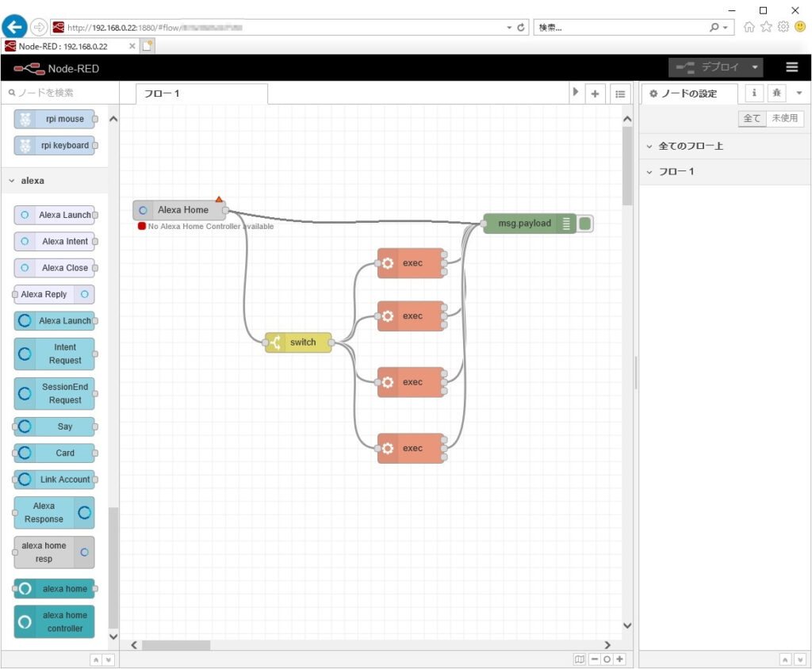The height and width of the screenshot is (669, 812).
Task: Expand all palette categories
Action: tap(108, 659)
